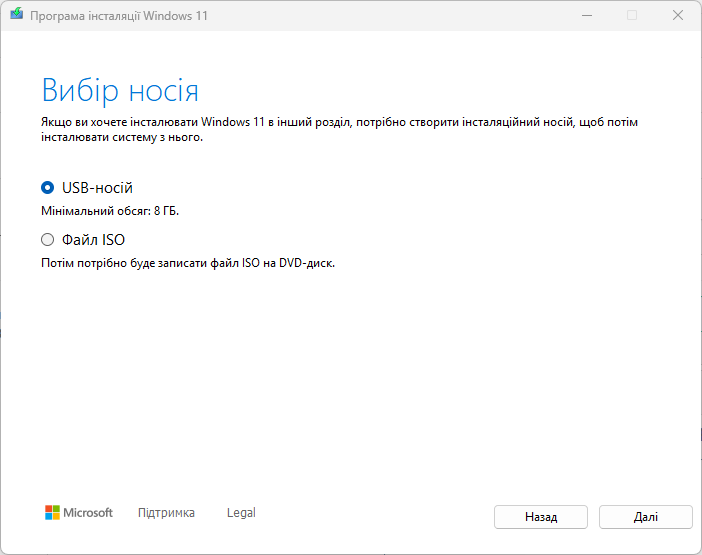Click the description paragraph under the heading
702x555 pixels.
340,129
